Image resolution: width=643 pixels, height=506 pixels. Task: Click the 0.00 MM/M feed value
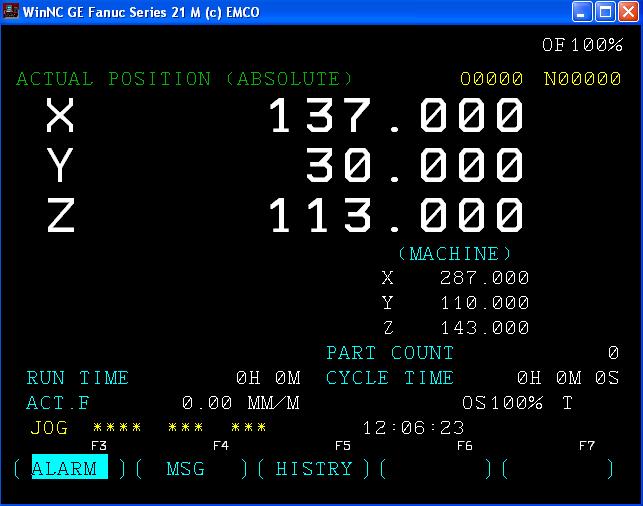click(x=241, y=403)
